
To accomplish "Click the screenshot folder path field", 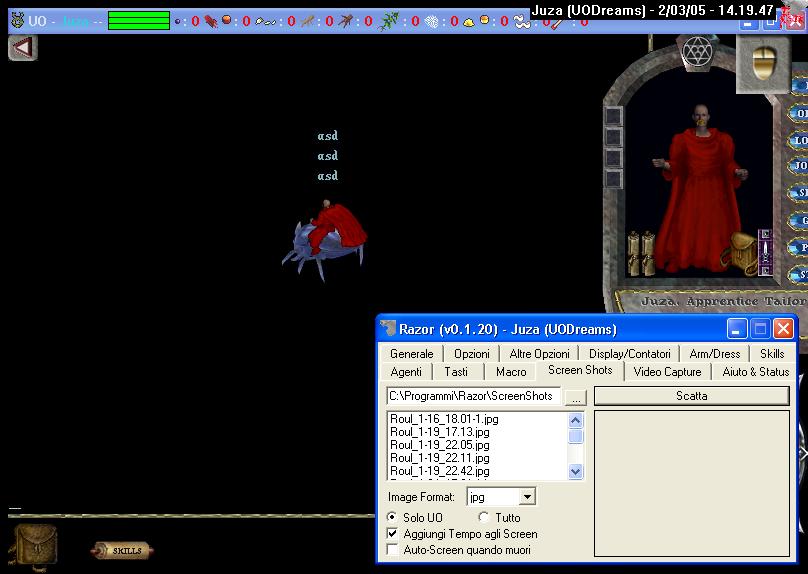I will coord(474,396).
